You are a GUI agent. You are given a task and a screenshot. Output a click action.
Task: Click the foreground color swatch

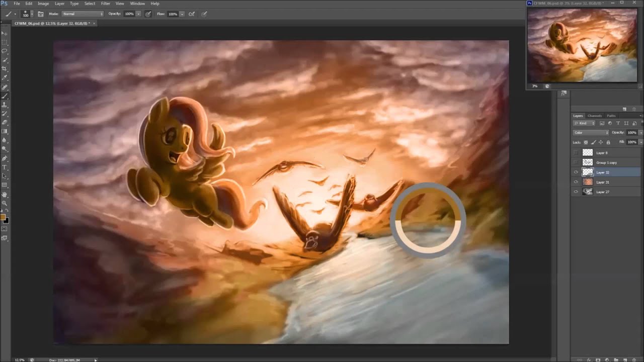coord(3,217)
